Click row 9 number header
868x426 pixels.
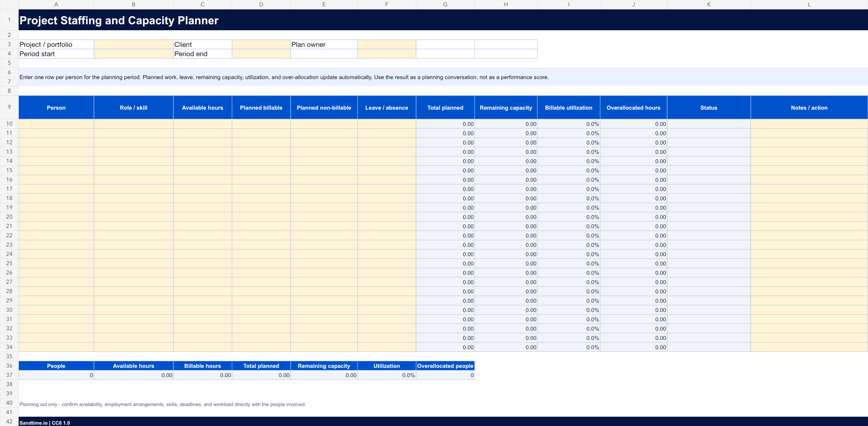(9, 107)
